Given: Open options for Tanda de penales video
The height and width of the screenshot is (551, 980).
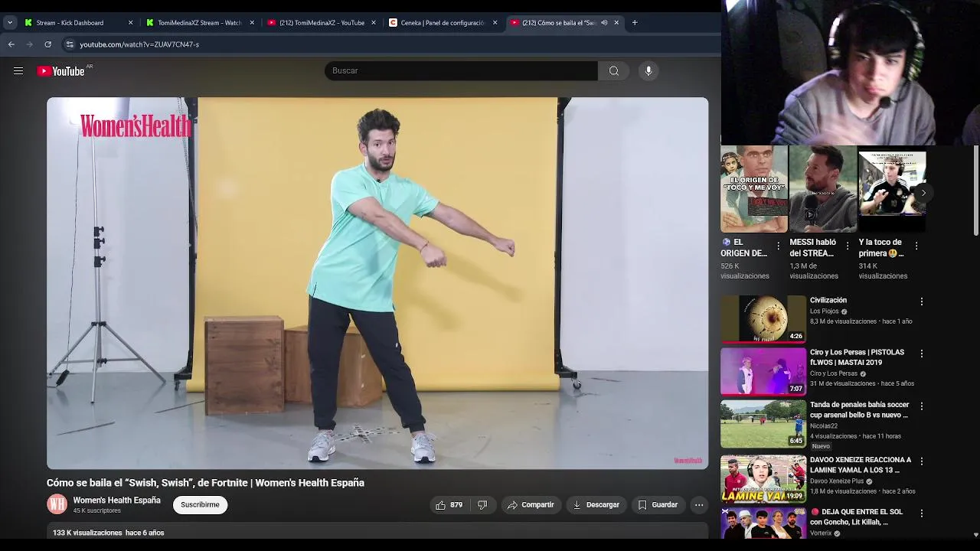Looking at the screenshot, I should [922, 406].
